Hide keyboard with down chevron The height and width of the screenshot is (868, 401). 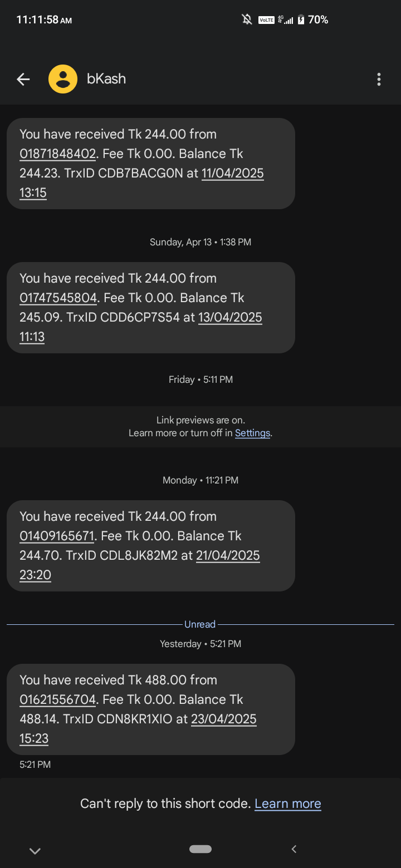click(x=35, y=851)
